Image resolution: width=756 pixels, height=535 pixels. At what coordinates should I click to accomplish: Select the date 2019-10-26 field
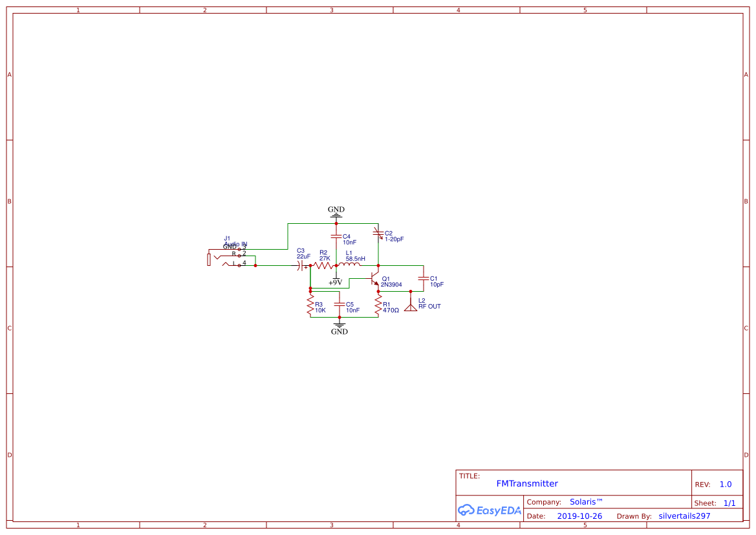(579, 516)
